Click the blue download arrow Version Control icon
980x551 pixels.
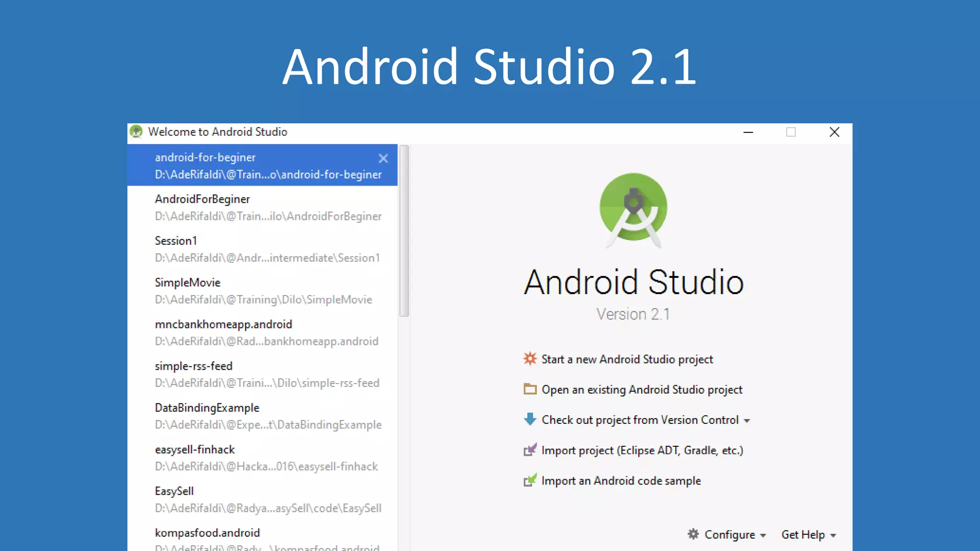pyautogui.click(x=530, y=419)
